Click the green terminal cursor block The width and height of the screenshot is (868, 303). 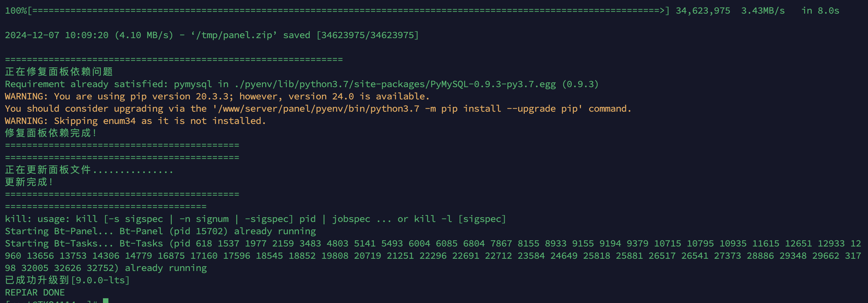(x=106, y=301)
